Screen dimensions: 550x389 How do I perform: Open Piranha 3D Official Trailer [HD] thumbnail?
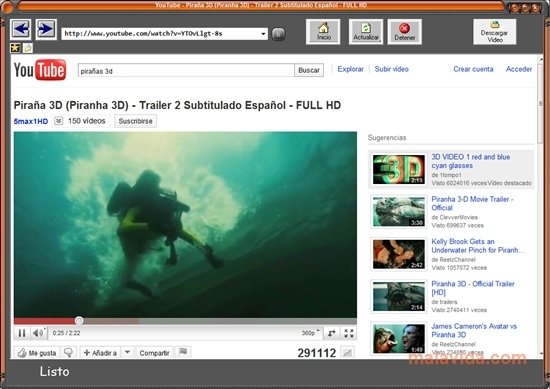tap(399, 296)
